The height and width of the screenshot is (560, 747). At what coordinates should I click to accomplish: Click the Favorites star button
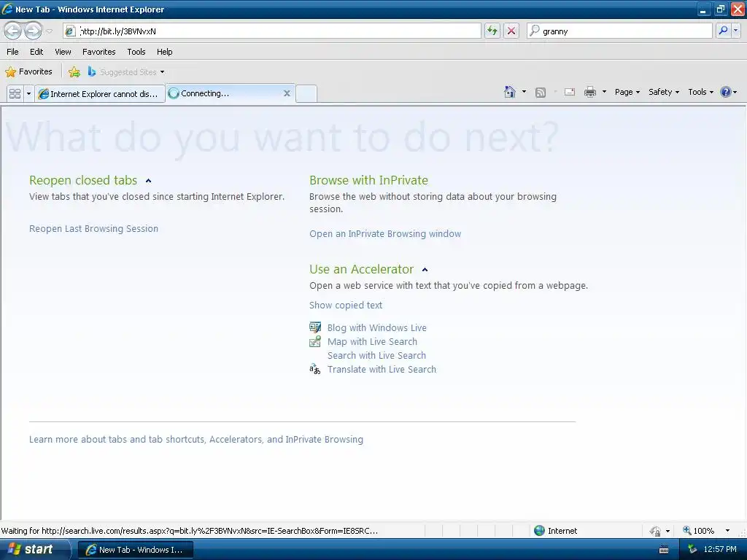28,71
